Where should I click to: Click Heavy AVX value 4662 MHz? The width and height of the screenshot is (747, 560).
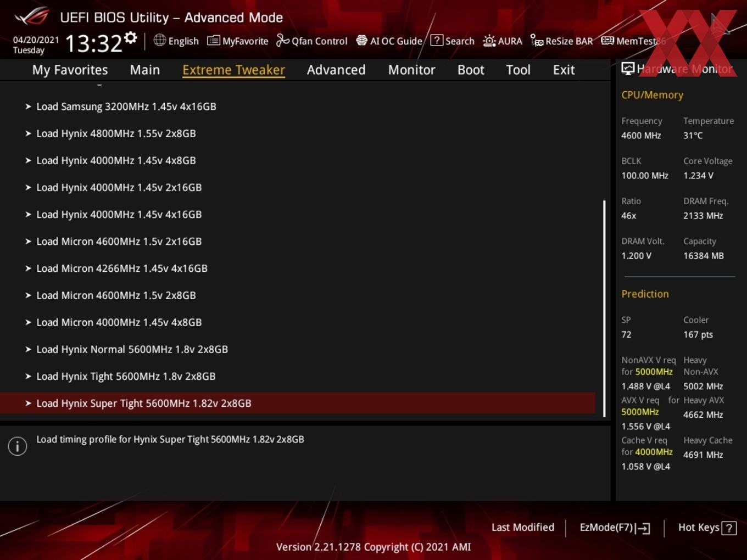pyautogui.click(x=703, y=415)
